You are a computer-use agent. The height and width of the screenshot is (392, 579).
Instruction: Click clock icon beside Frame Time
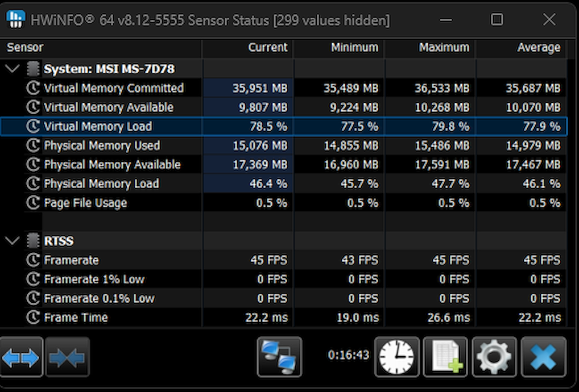coord(33,318)
